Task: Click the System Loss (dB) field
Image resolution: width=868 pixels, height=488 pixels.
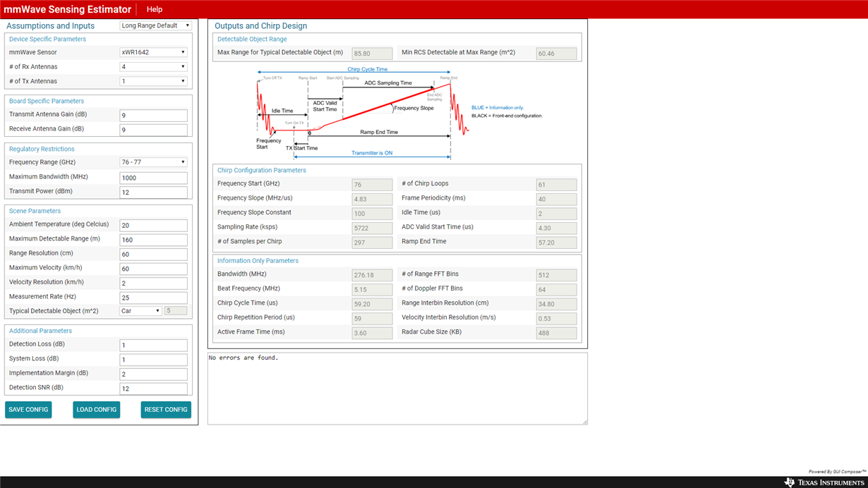Action: coord(153,360)
